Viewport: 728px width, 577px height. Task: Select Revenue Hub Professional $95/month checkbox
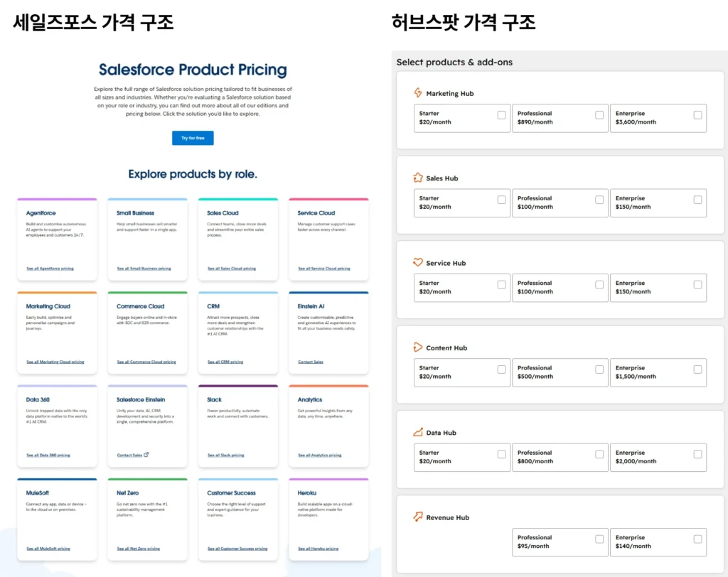coord(599,539)
